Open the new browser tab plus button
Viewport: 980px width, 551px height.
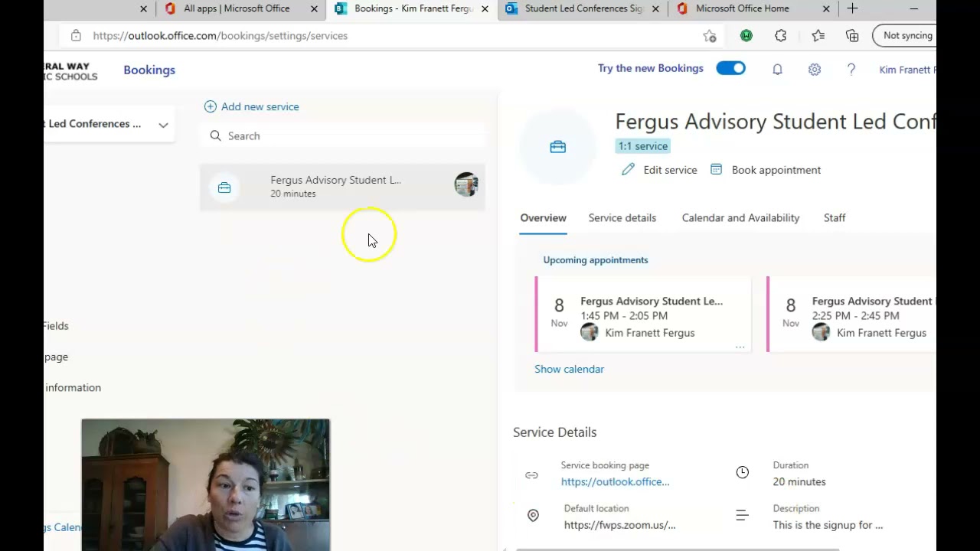coord(852,8)
